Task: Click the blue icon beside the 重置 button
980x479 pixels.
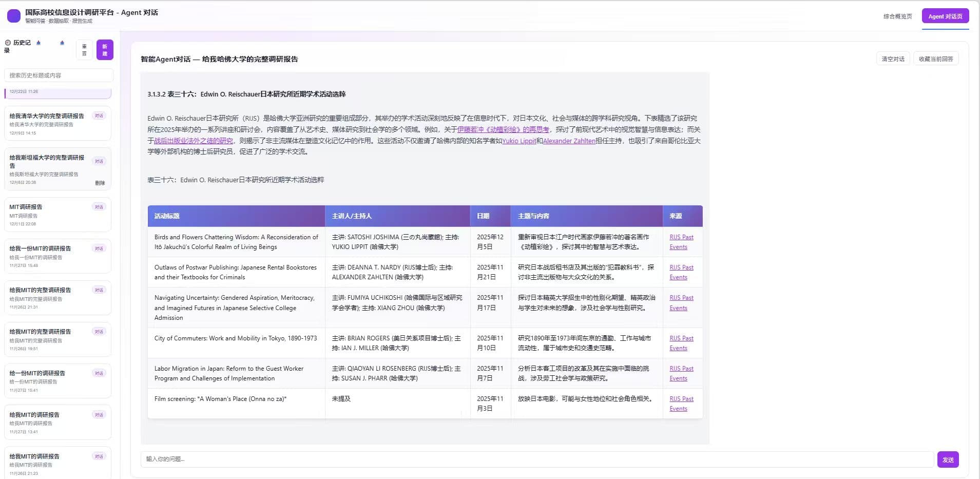Action: tap(62, 43)
